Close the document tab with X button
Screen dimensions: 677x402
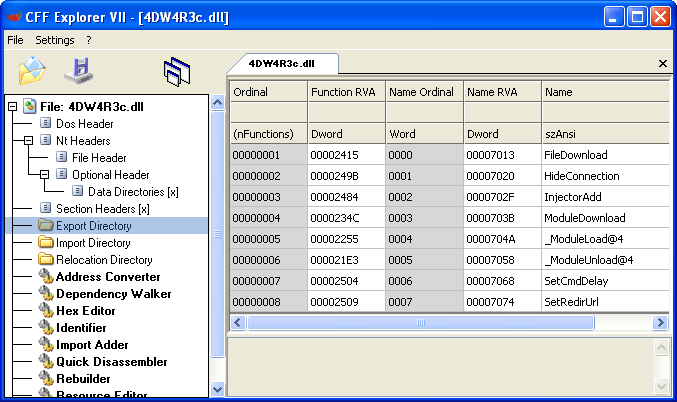tap(662, 64)
